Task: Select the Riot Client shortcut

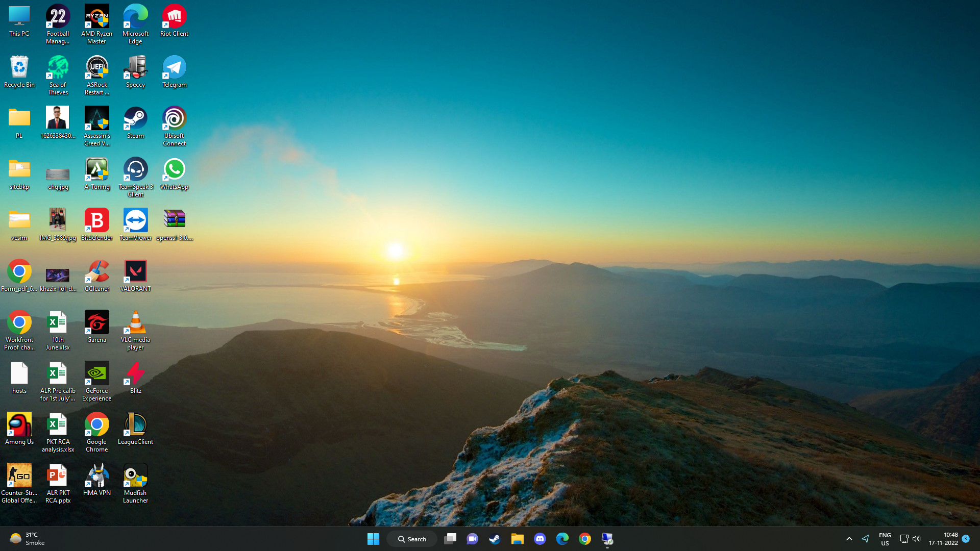Action: pyautogui.click(x=174, y=21)
